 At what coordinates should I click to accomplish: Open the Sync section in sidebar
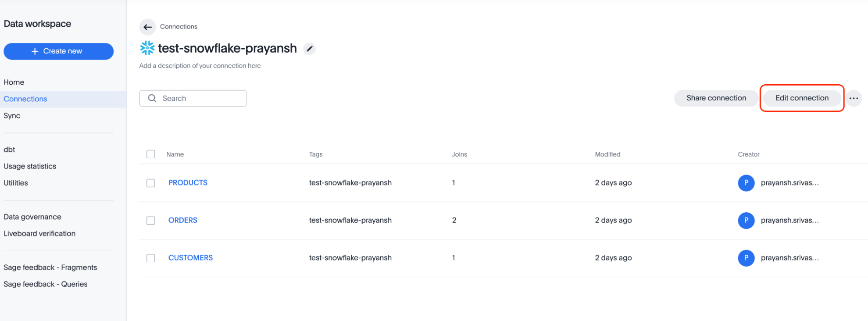(12, 116)
